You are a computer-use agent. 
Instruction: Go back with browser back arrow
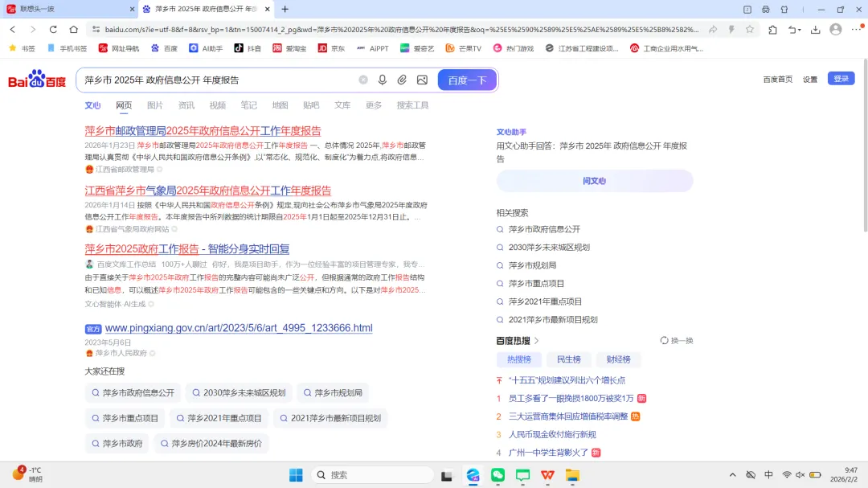[x=12, y=30]
